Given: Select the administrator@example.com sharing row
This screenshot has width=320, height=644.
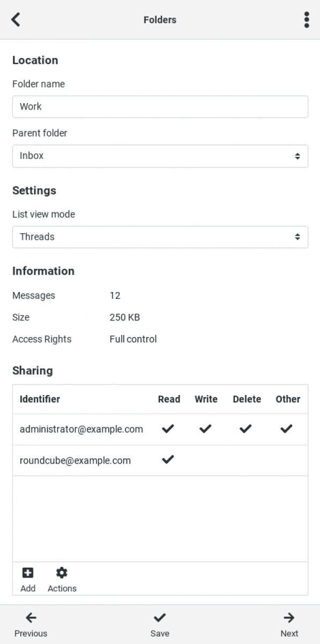Looking at the screenshot, I should 160,429.
